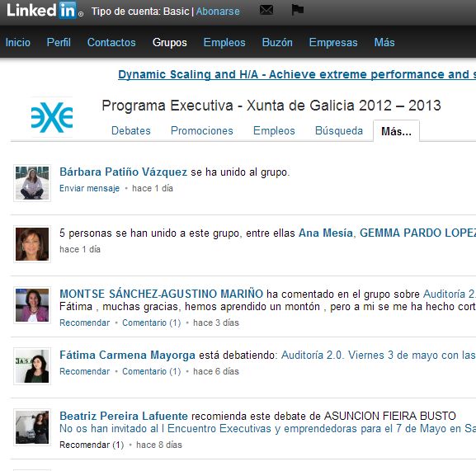476x471 pixels.
Task: Click Beatriz Pereira Lafuente's avatar photo
Action: (x=32, y=427)
